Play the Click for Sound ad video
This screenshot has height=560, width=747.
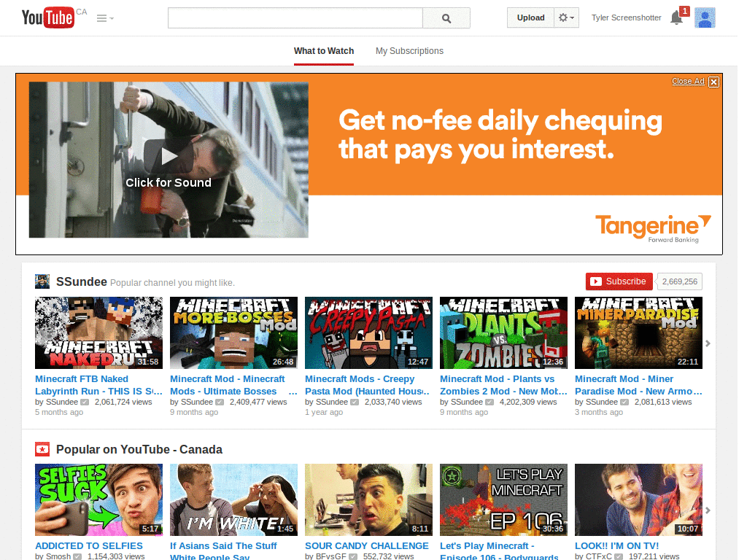(x=169, y=160)
